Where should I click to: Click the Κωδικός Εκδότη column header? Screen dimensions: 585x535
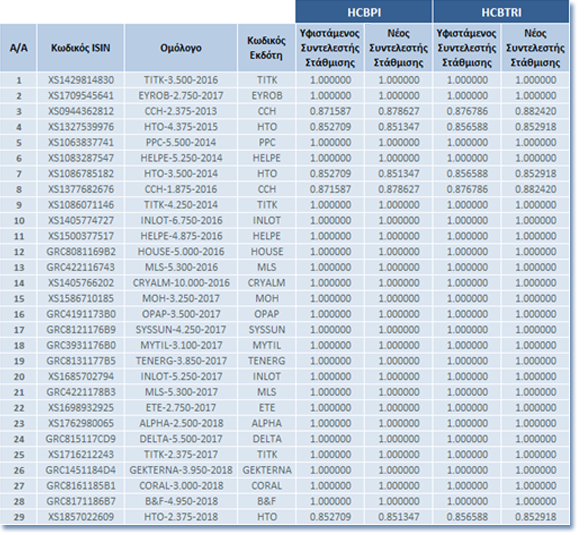266,48
